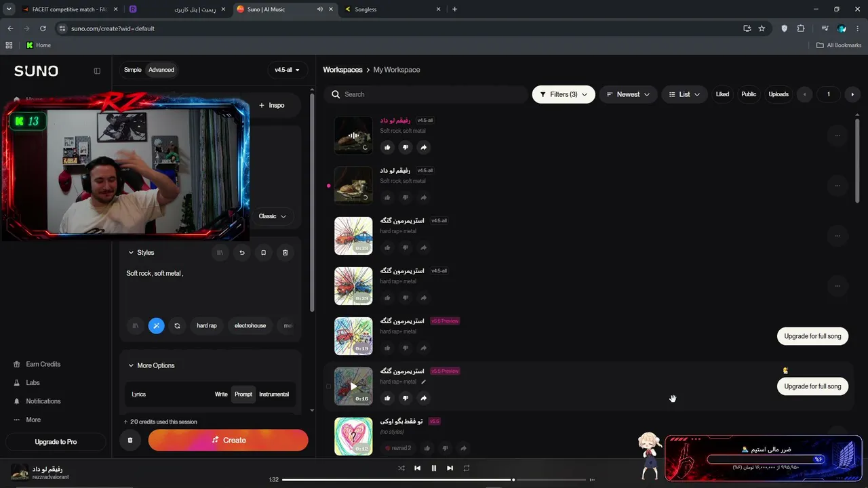The width and height of the screenshot is (868, 488).
Task: Click Upgrade to Pro
Action: pyautogui.click(x=56, y=442)
